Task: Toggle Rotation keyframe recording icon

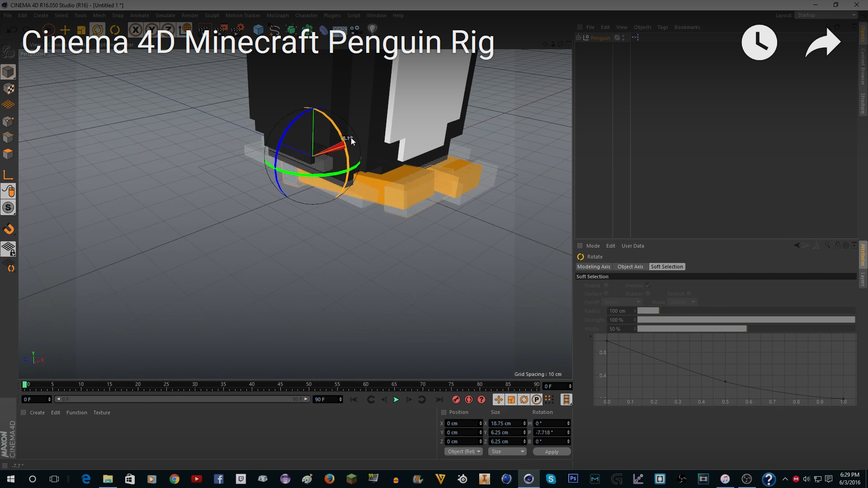Action: point(524,399)
